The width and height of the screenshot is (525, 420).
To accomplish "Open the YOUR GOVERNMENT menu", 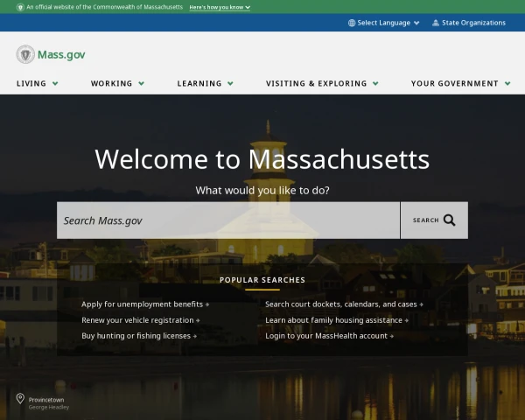I will pos(461,83).
